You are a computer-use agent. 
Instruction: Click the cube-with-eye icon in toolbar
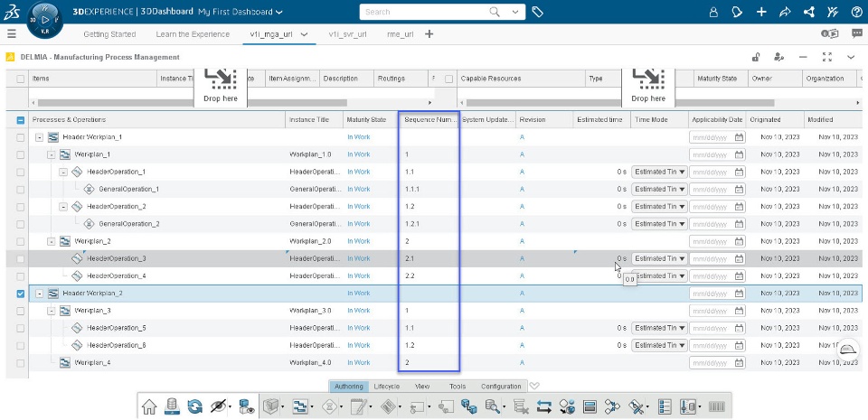pos(247,406)
